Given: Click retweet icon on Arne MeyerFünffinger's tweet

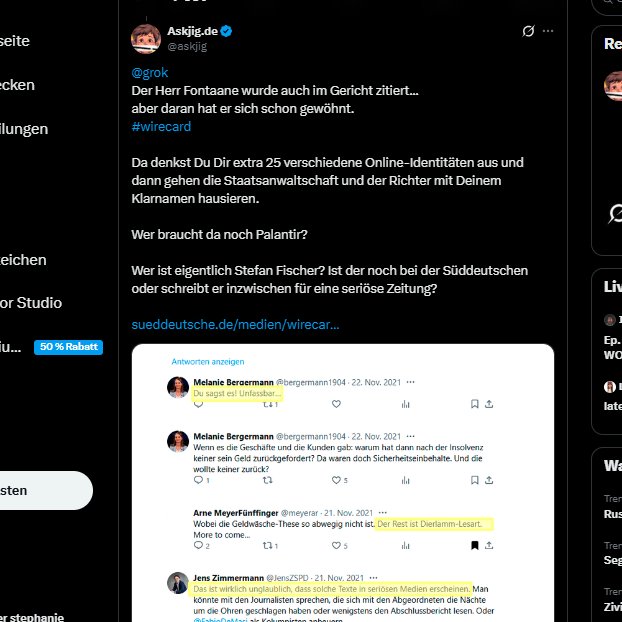Looking at the screenshot, I should [x=268, y=546].
